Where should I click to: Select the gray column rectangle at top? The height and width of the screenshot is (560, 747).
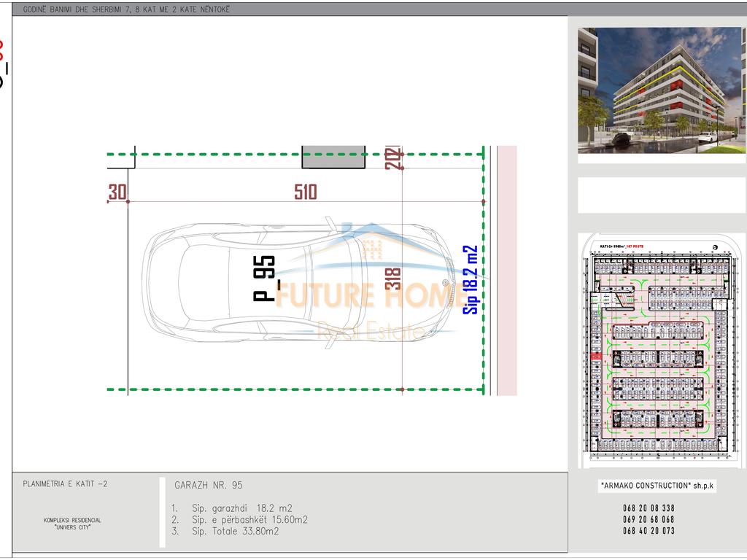(334, 158)
